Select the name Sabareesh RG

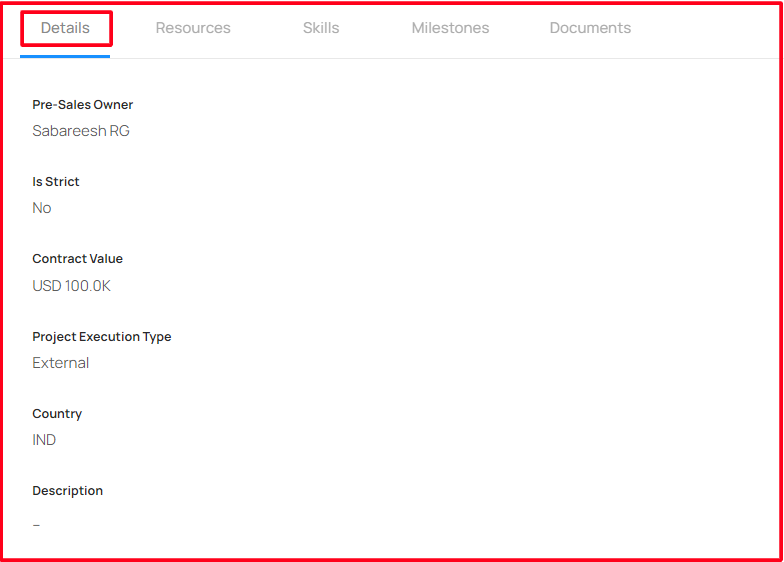81,131
